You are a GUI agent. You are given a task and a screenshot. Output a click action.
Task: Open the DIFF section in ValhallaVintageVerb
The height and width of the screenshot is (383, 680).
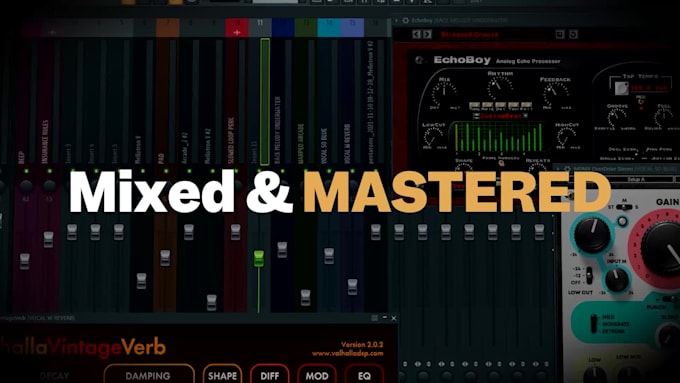(269, 374)
